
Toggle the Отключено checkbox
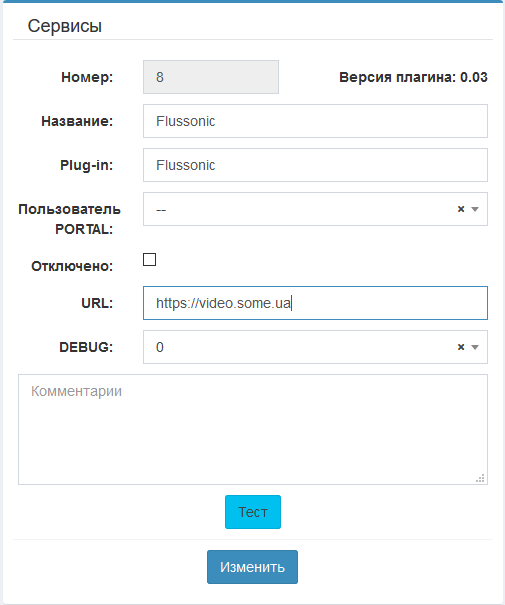149,260
